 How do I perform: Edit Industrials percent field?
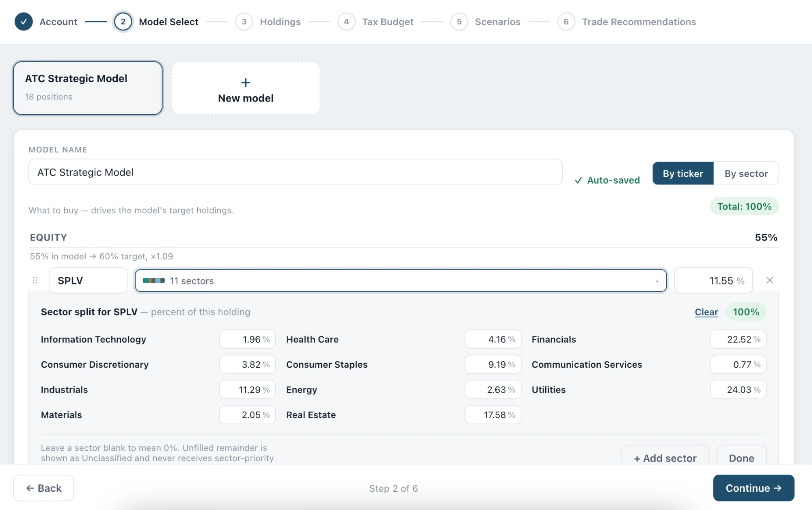click(x=247, y=390)
